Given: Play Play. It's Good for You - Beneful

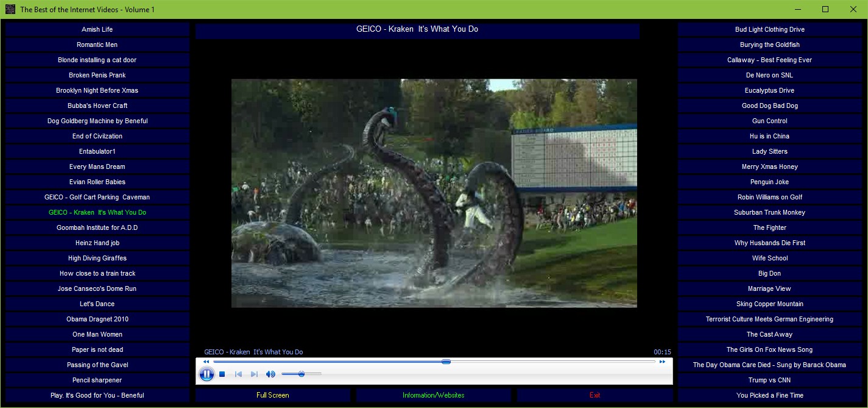Looking at the screenshot, I should (x=97, y=395).
